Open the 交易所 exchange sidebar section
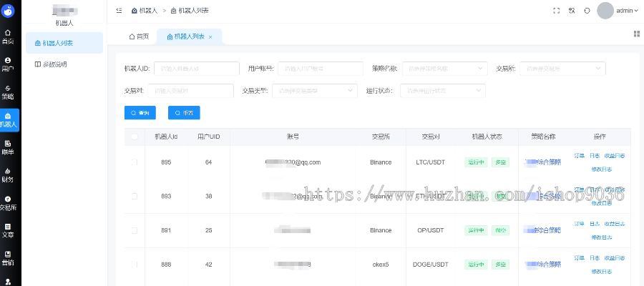The image size is (644, 286). (x=8, y=203)
